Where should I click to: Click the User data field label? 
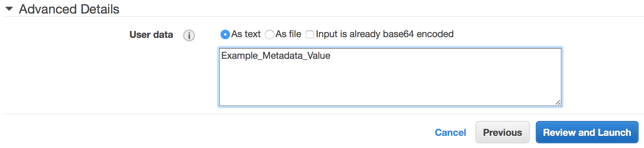[151, 35]
